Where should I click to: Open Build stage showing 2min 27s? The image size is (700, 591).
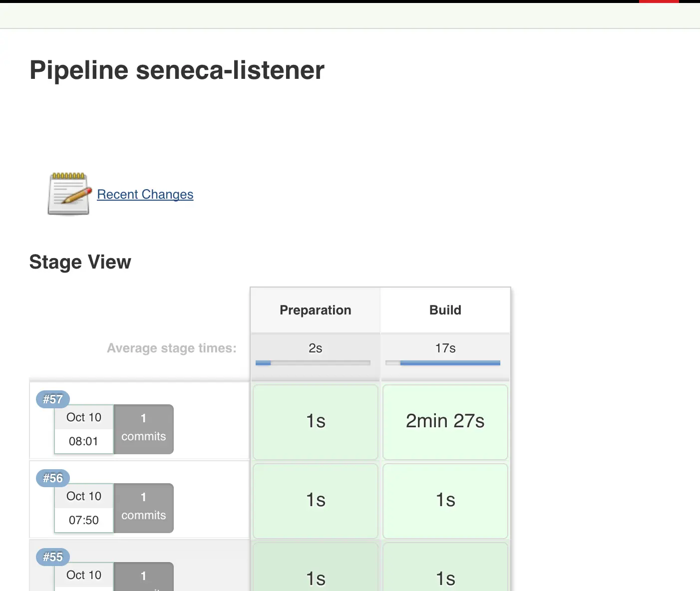point(445,422)
